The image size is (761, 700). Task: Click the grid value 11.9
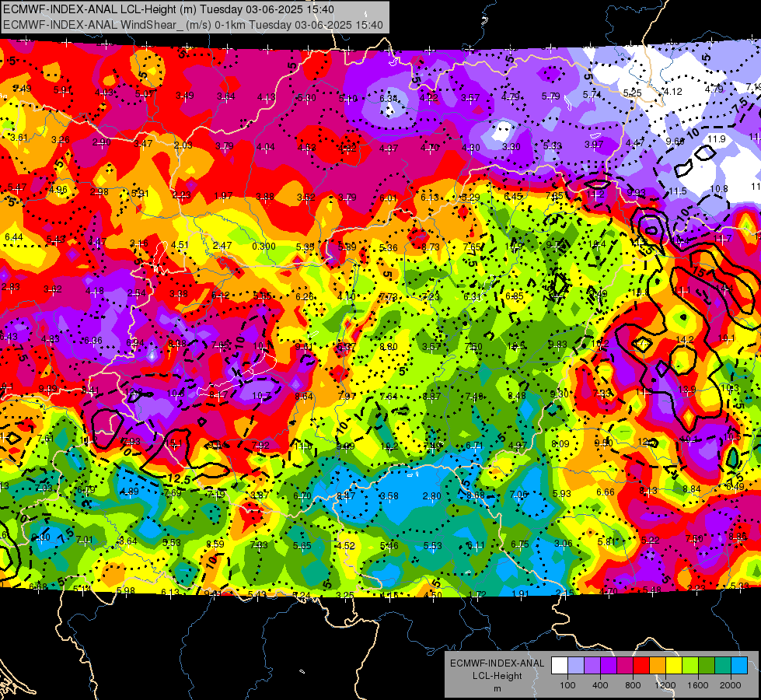pyautogui.click(x=717, y=139)
